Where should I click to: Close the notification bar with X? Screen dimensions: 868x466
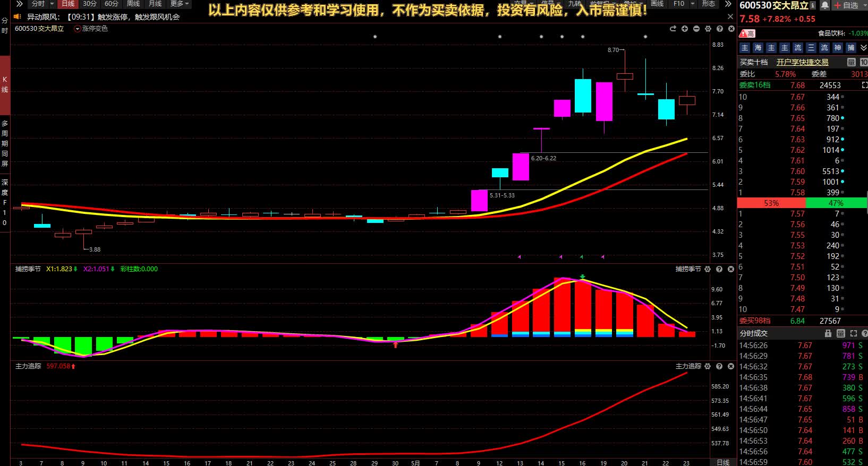click(730, 17)
